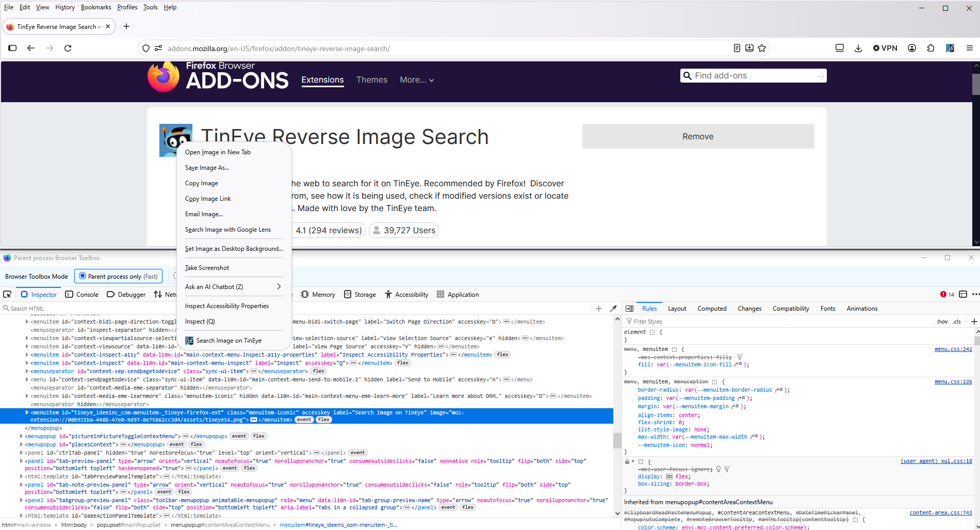Toggle the .cls classes panel
The height and width of the screenshot is (530, 980).
[x=957, y=322]
